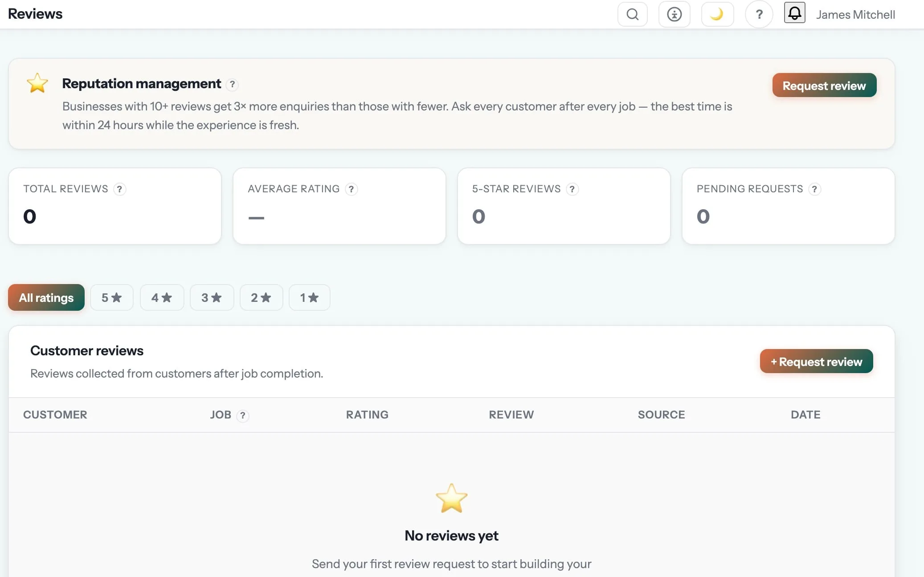Screen dimensions: 924x577
Task: Show Total Reviews help icon
Action: coord(119,189)
